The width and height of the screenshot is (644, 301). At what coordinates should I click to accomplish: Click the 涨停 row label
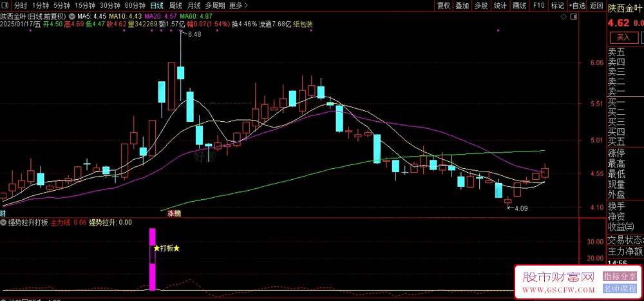tap(616, 155)
